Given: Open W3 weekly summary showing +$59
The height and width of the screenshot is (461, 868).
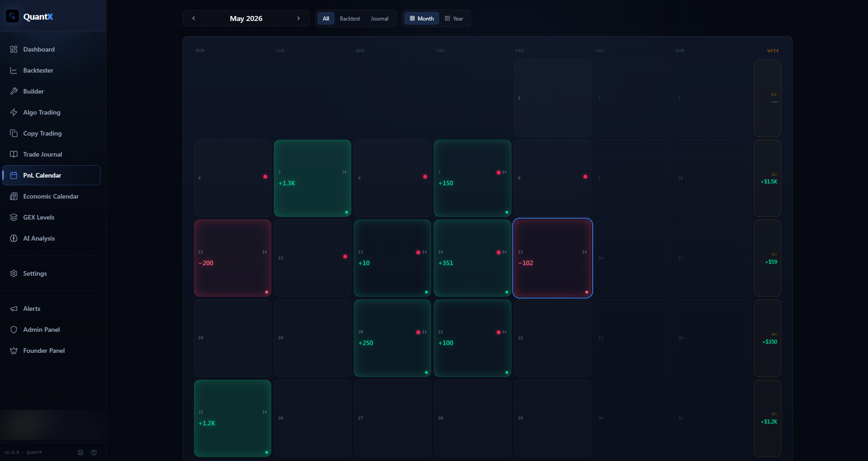Looking at the screenshot, I should [768, 258].
